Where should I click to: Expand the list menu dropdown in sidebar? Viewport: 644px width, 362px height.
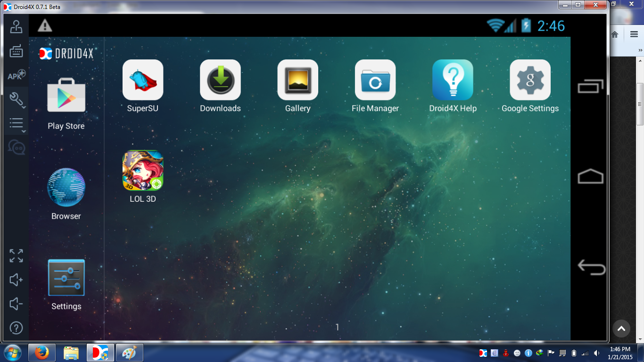pyautogui.click(x=17, y=124)
